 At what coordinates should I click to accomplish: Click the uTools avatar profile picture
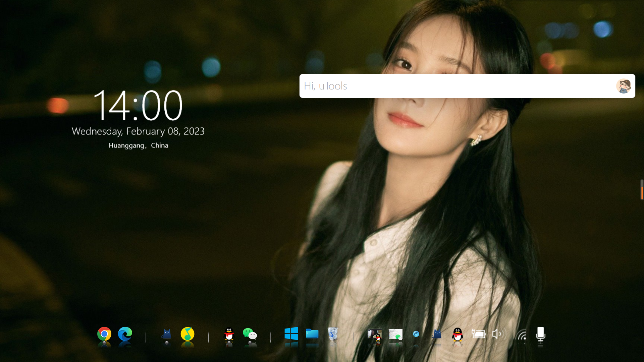click(624, 86)
